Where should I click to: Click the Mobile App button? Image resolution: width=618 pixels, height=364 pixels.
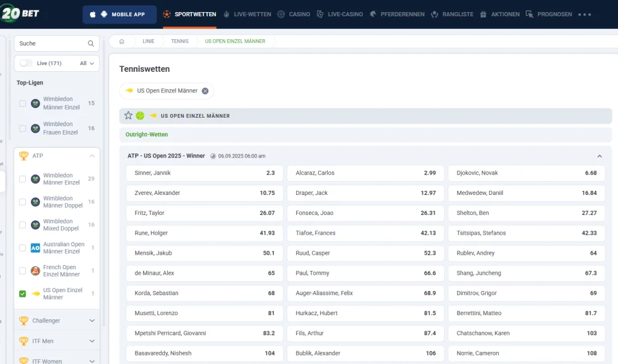[119, 14]
